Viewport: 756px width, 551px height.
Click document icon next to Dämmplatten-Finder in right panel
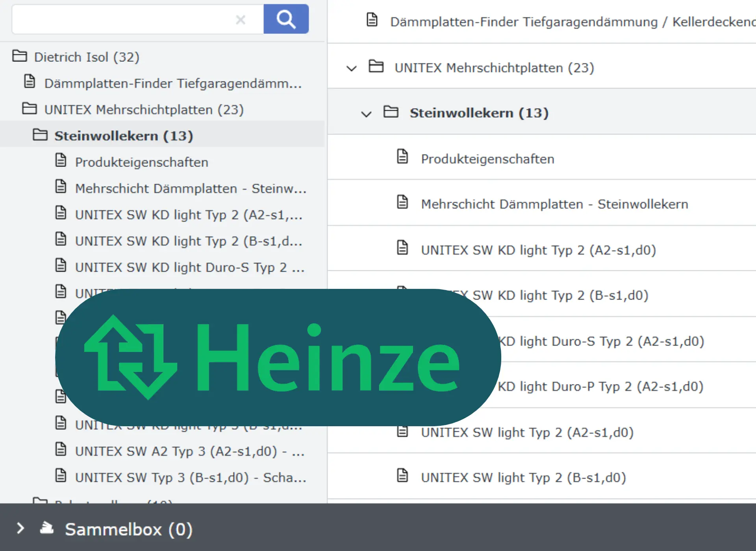372,19
